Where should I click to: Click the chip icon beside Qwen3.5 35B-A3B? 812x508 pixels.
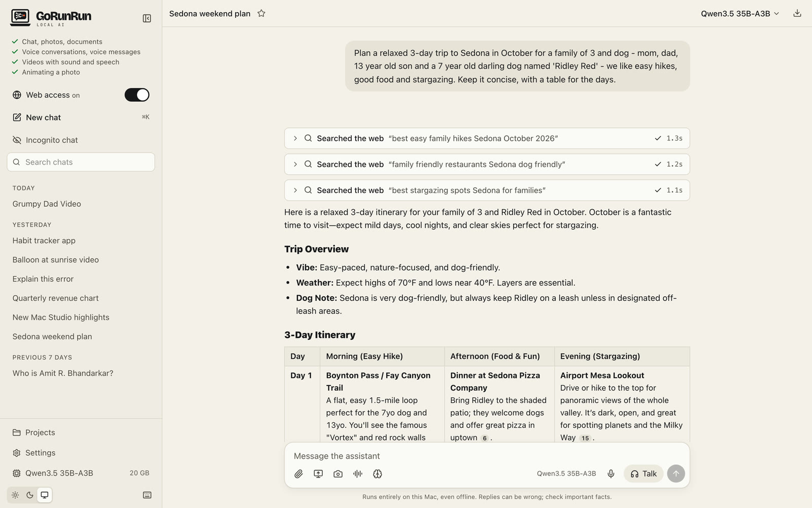(17, 473)
